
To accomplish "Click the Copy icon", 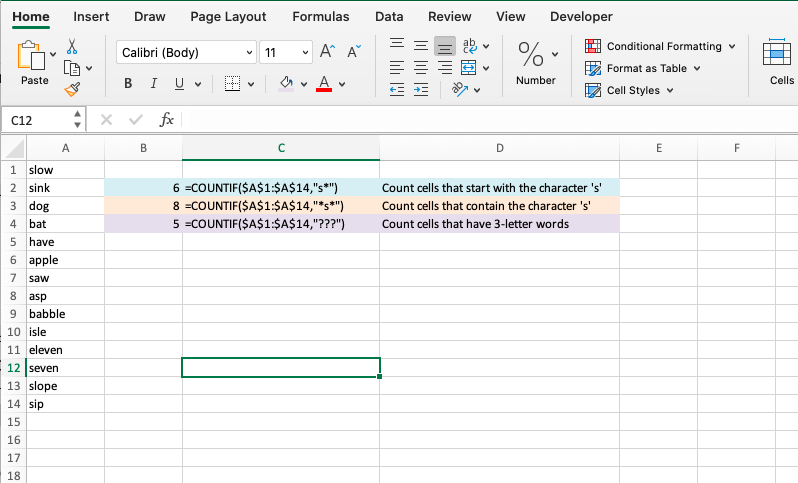I will [x=72, y=68].
